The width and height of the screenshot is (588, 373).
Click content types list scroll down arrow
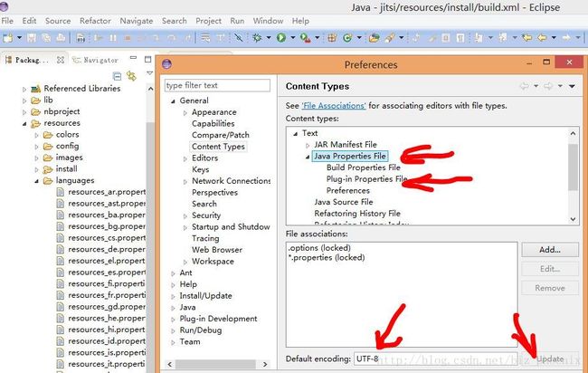coord(573,219)
